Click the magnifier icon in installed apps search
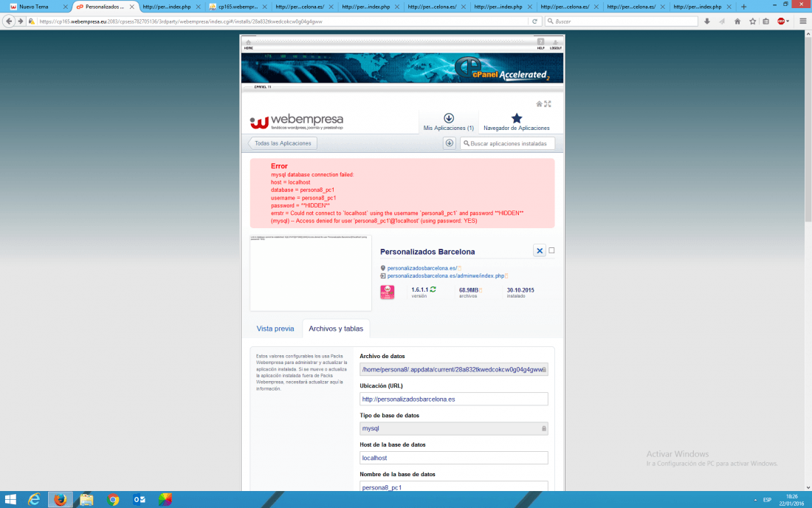This screenshot has height=508, width=812. coord(467,143)
